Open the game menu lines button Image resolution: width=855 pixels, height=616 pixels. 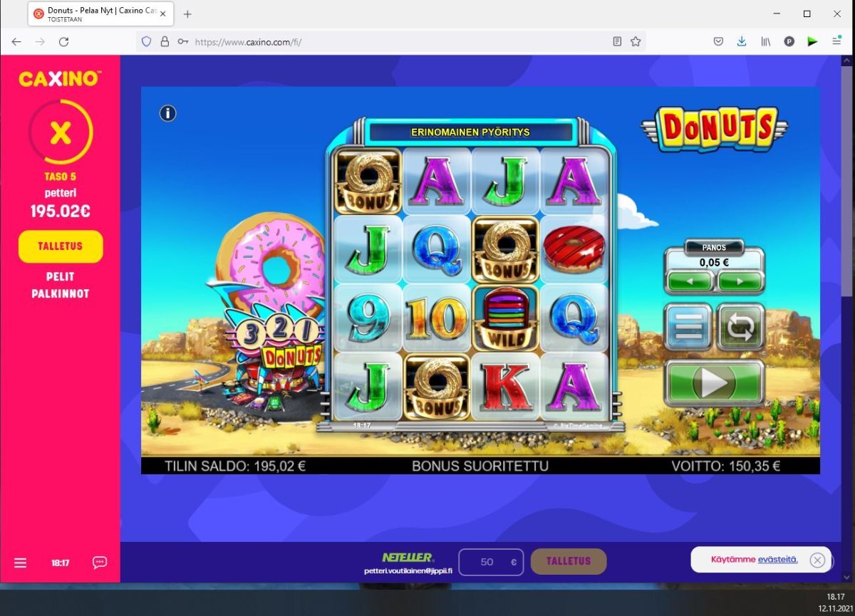tap(688, 328)
